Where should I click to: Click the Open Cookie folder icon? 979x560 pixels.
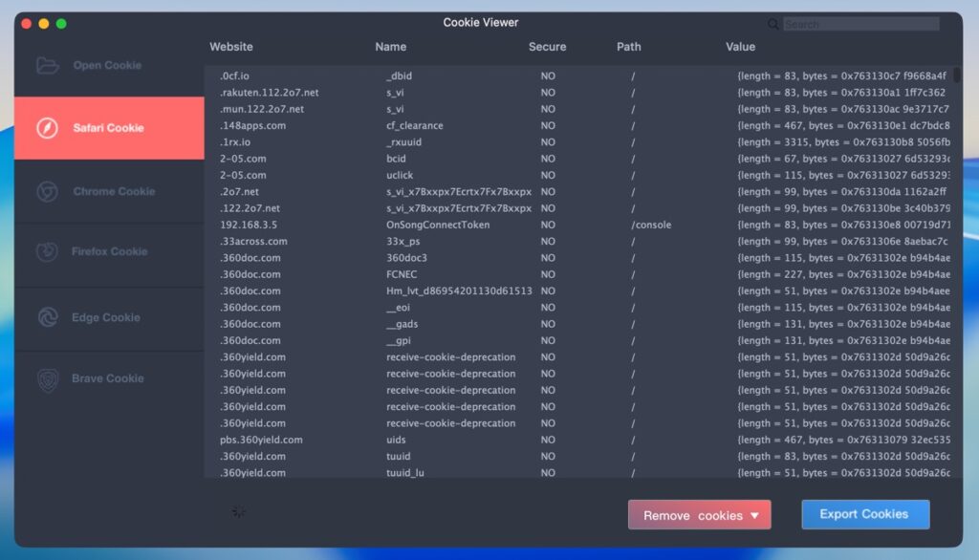click(x=47, y=66)
